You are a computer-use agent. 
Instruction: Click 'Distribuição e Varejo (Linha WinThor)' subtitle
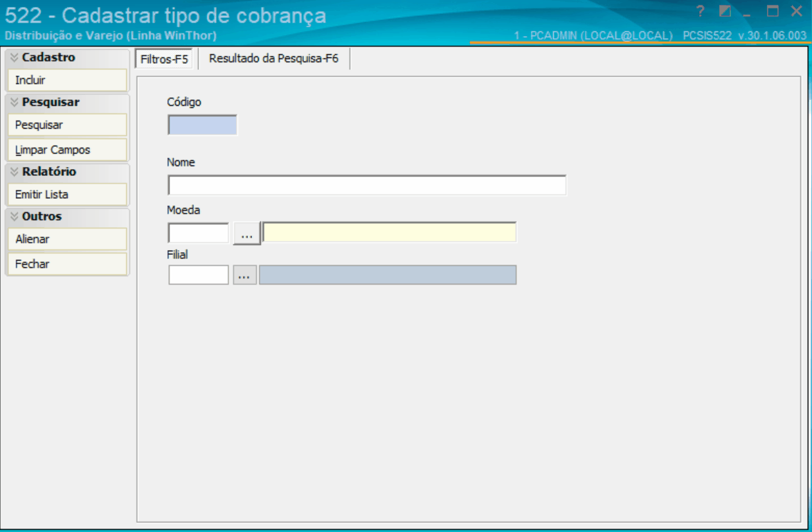[110, 36]
